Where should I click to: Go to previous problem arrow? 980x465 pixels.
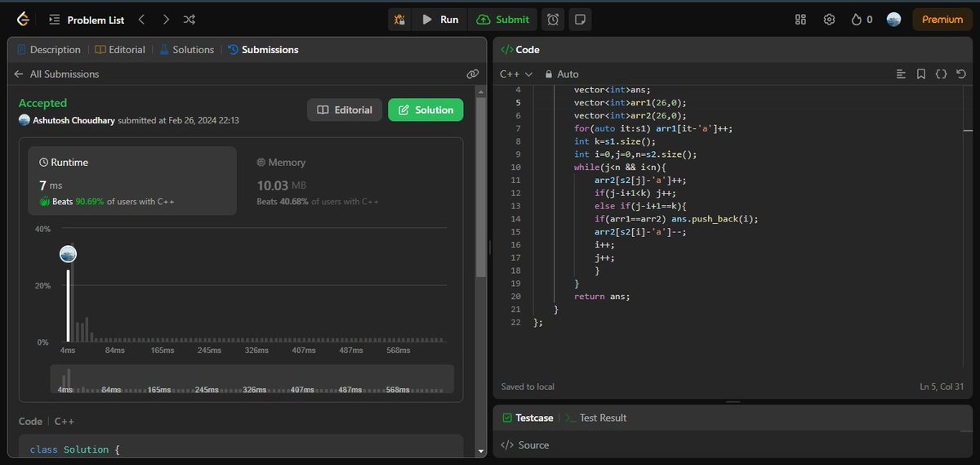tap(141, 19)
